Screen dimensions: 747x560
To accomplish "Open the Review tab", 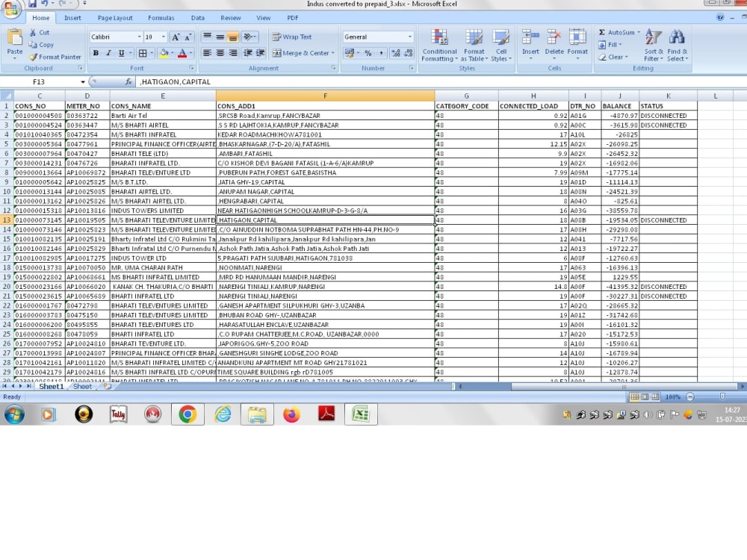I will [x=231, y=18].
